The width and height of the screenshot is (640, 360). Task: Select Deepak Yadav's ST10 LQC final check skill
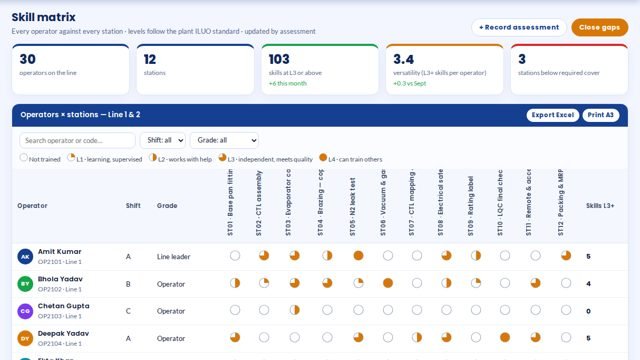[505, 338]
